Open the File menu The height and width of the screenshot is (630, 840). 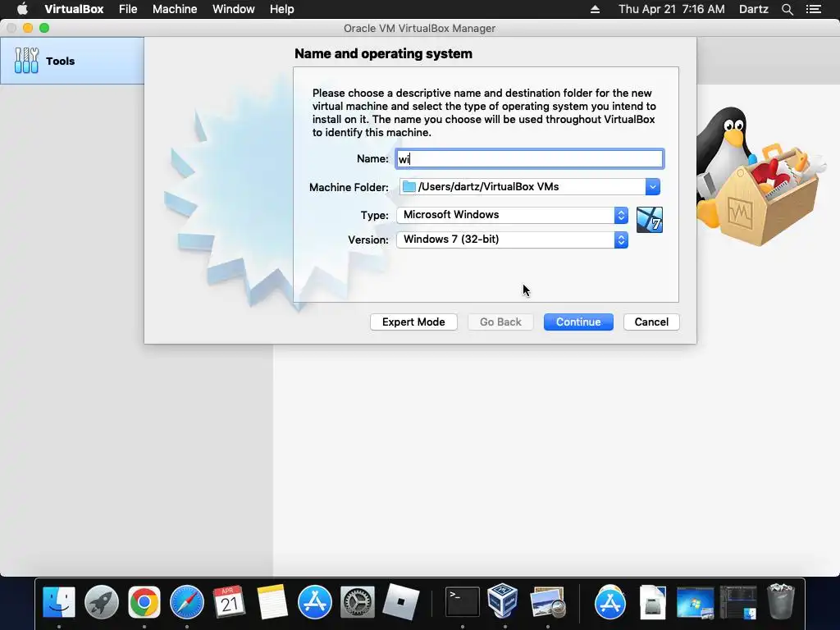pos(128,9)
